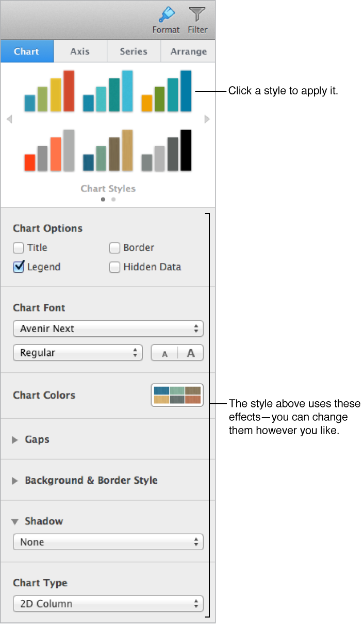
Task: Open the Filter panel icon
Action: 197,15
